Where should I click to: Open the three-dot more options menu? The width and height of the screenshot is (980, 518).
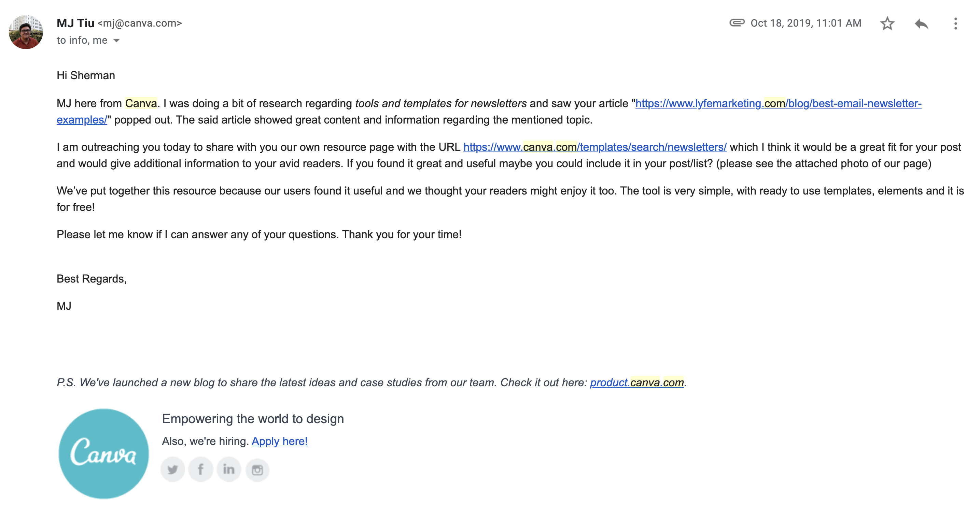click(x=956, y=24)
